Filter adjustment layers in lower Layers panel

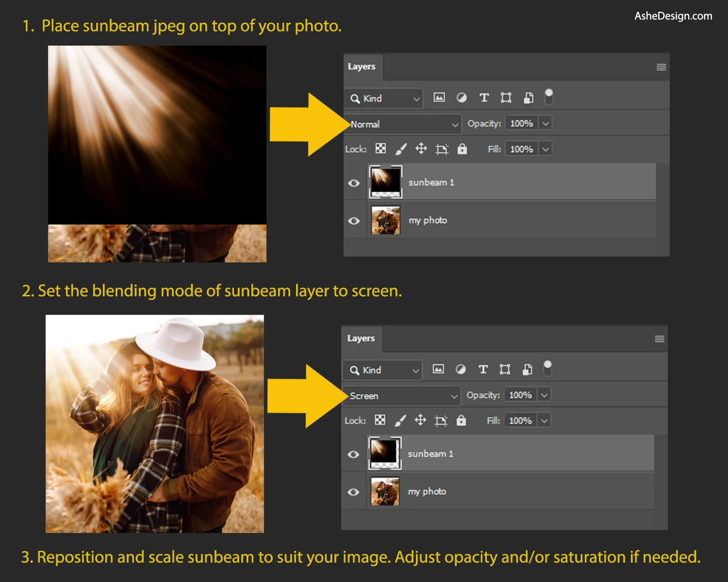point(461,369)
